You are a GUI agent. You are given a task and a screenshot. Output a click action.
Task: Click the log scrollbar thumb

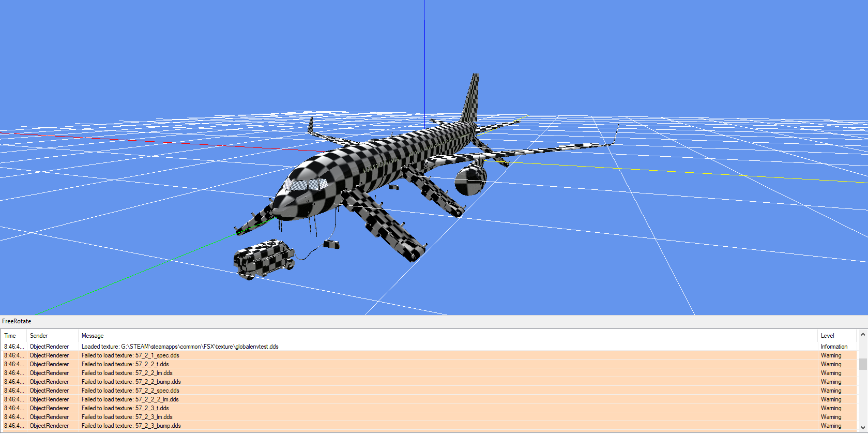coord(863,364)
